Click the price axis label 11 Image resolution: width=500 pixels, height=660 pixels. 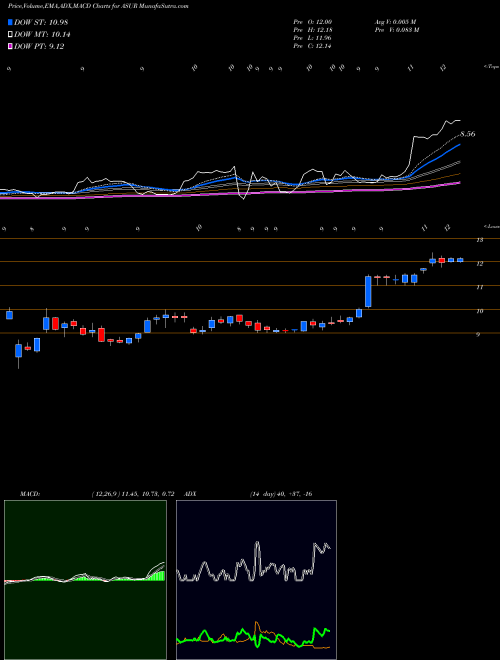click(x=479, y=287)
